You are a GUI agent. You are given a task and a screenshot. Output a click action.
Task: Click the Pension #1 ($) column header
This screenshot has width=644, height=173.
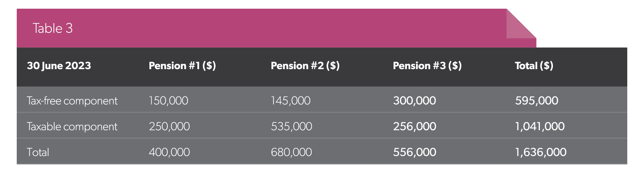click(x=182, y=66)
